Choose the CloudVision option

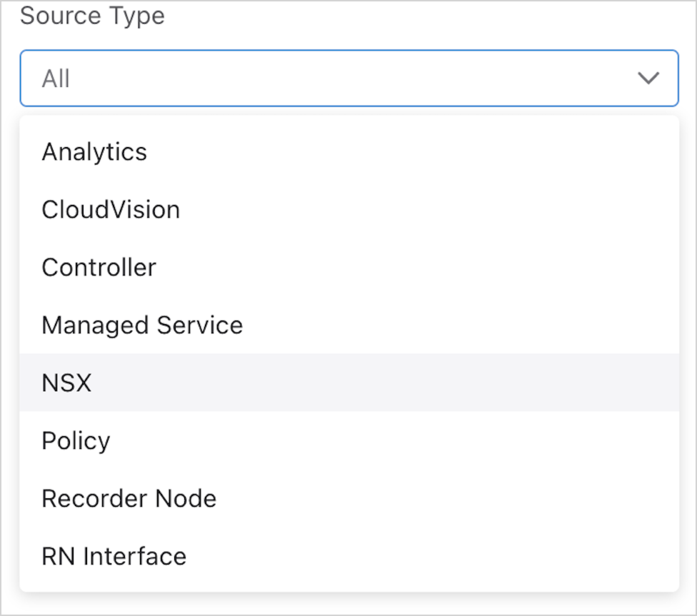click(111, 210)
